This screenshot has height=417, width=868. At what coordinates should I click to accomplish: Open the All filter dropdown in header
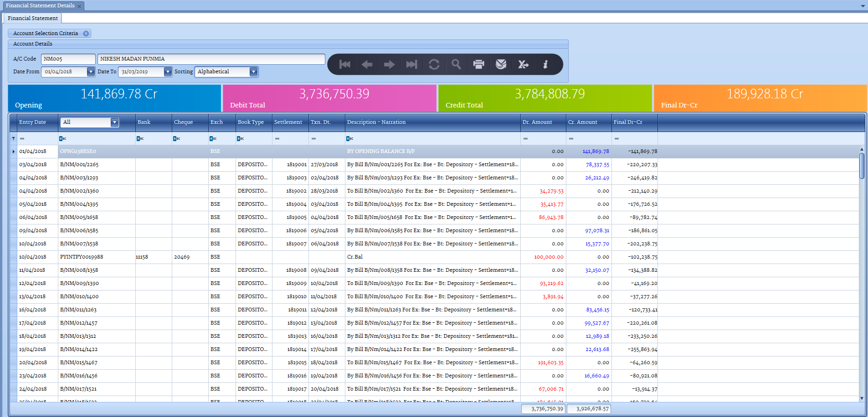(x=114, y=122)
